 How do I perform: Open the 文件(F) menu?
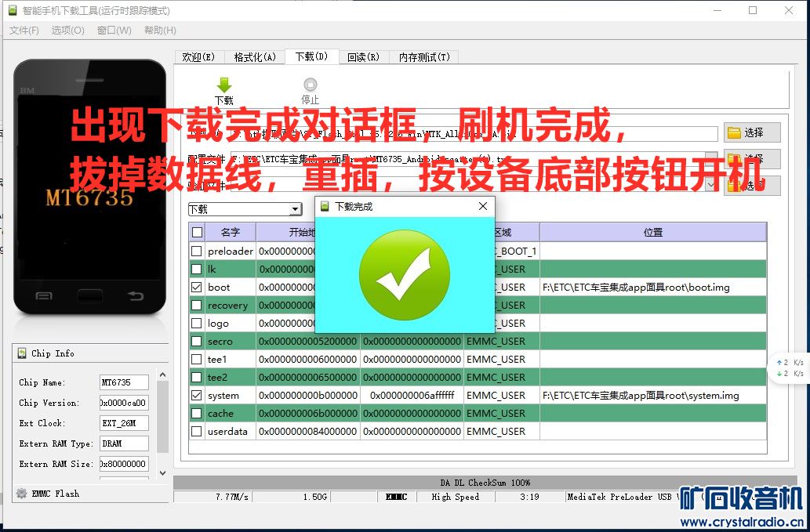click(x=24, y=31)
